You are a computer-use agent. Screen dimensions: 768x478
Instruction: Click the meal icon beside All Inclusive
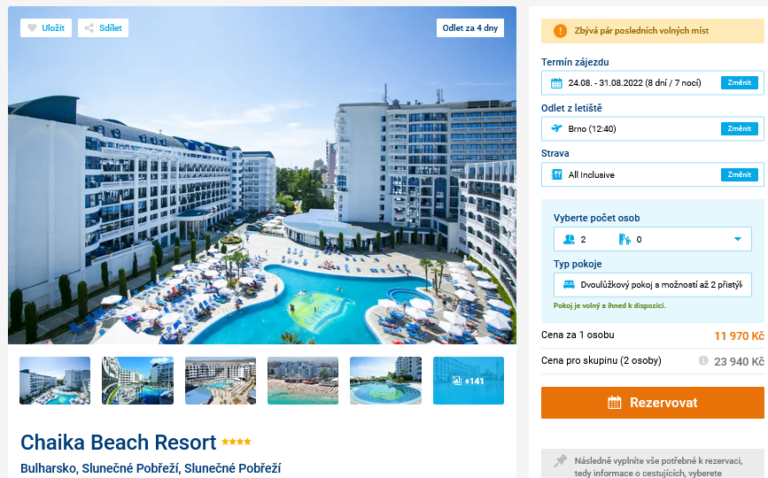557,174
